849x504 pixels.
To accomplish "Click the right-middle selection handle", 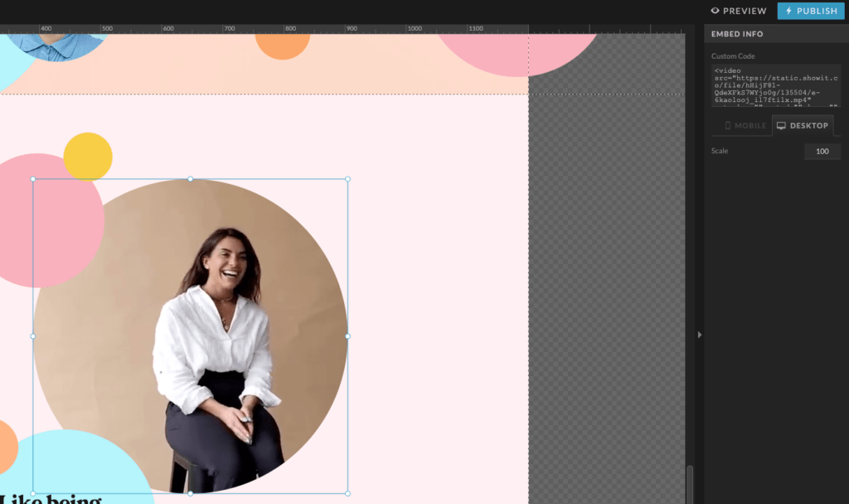I will 347,337.
